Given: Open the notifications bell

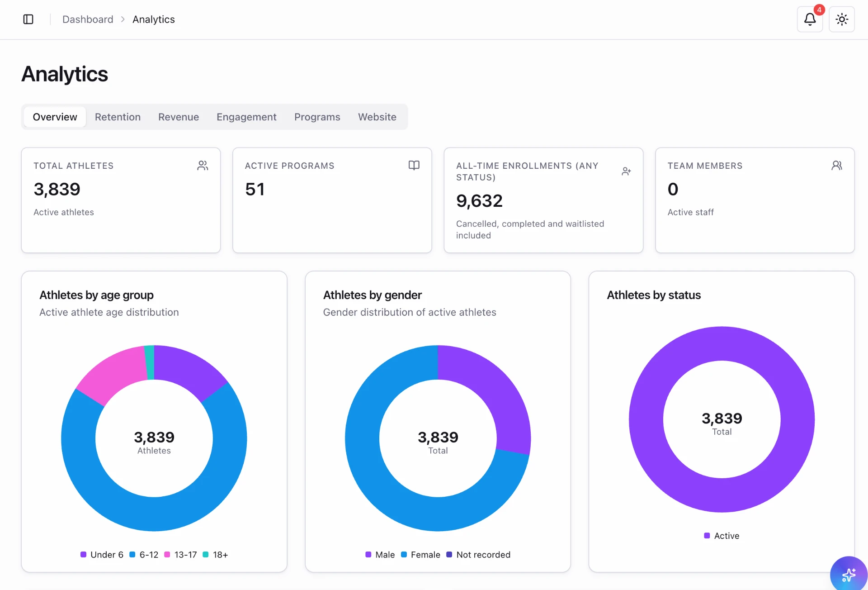Looking at the screenshot, I should click(810, 19).
